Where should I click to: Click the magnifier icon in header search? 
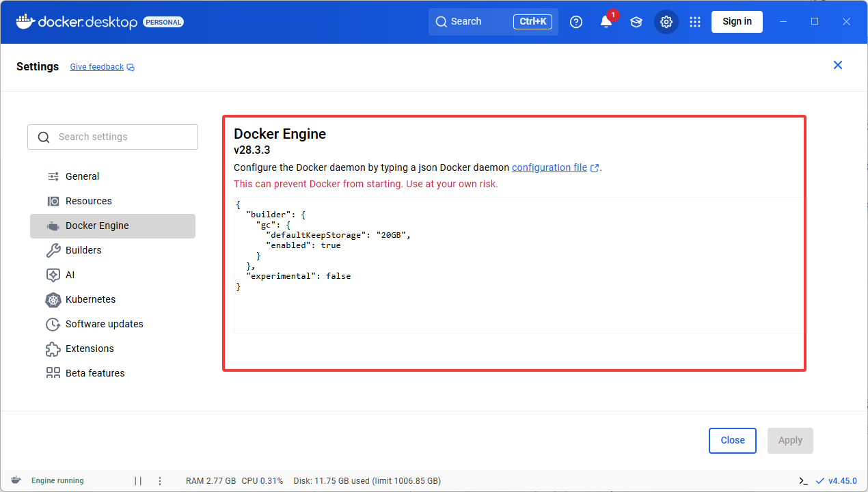tap(442, 22)
